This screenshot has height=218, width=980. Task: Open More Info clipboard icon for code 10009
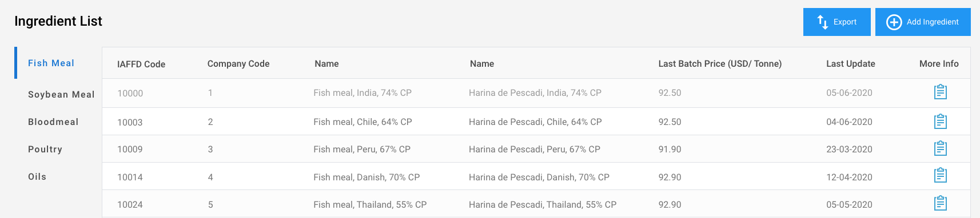[940, 148]
